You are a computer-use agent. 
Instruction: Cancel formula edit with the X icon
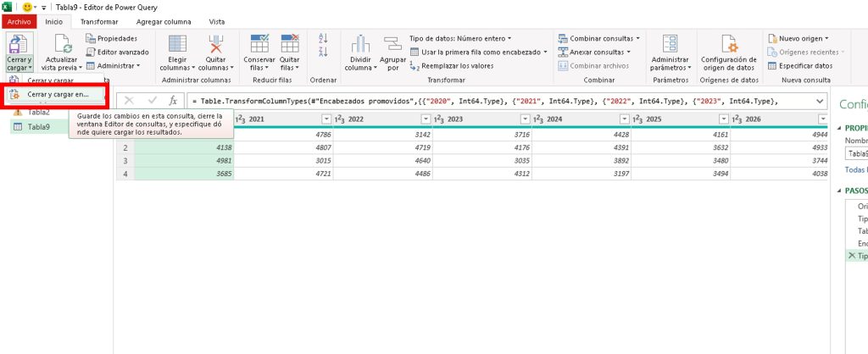pos(129,101)
